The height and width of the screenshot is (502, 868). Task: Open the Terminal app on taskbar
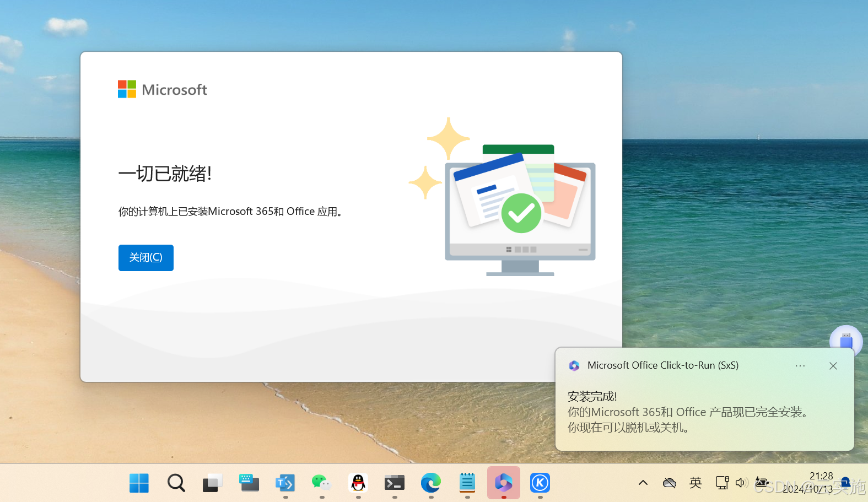(x=395, y=483)
